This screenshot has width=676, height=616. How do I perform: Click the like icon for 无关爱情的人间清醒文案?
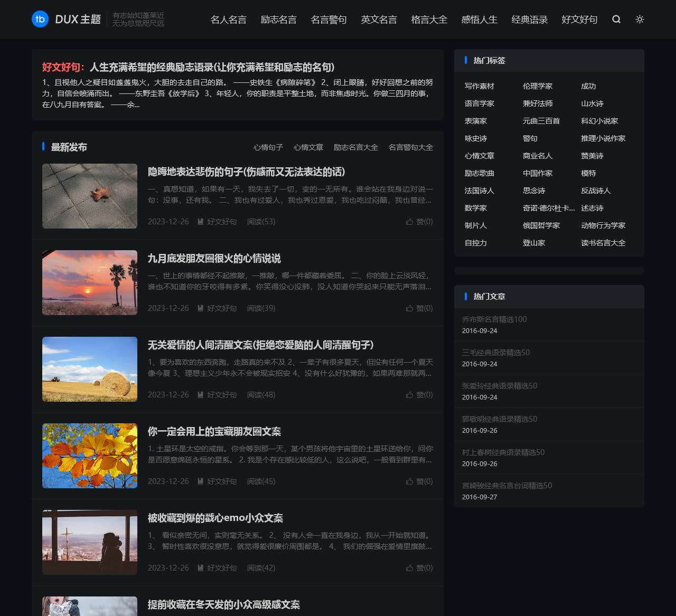(x=409, y=395)
